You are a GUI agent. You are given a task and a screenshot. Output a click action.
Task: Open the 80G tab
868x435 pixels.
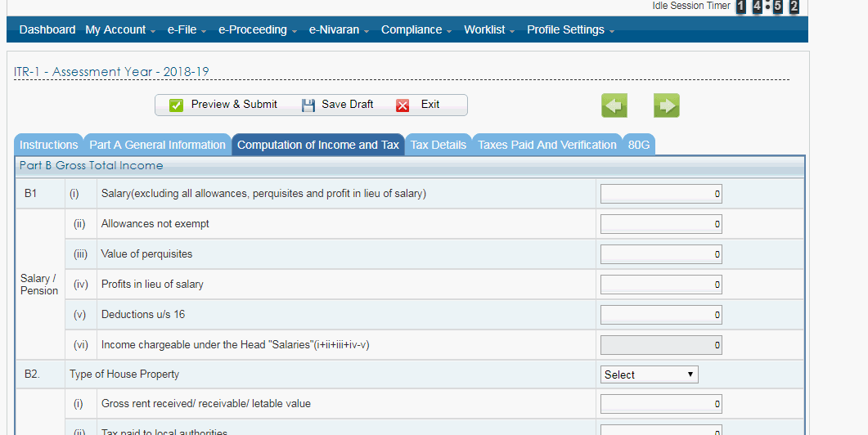pyautogui.click(x=639, y=145)
